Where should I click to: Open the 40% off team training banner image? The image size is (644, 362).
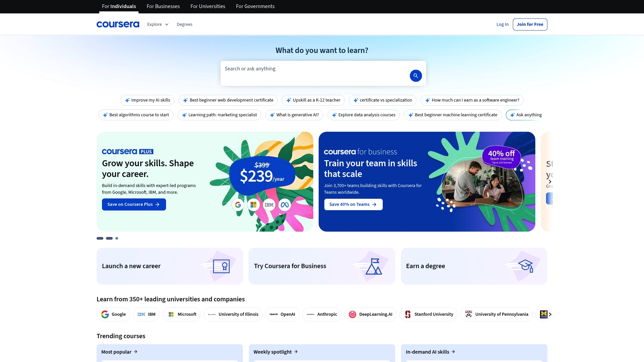point(481,182)
